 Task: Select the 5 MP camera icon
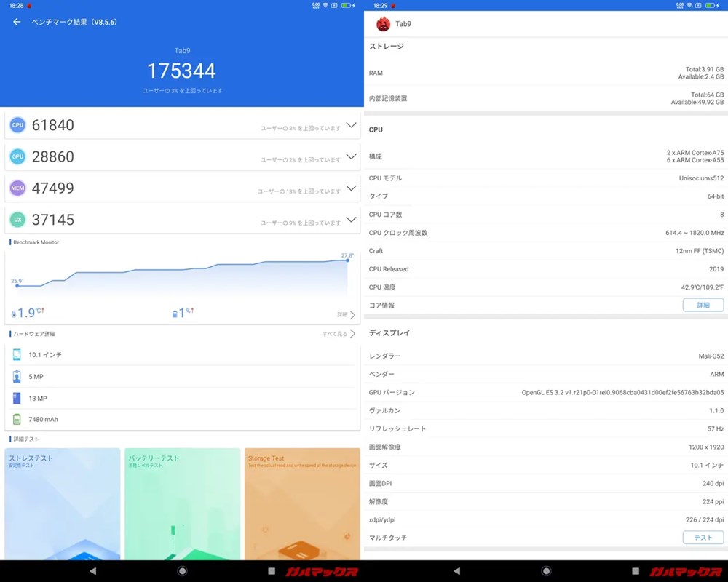tap(16, 376)
